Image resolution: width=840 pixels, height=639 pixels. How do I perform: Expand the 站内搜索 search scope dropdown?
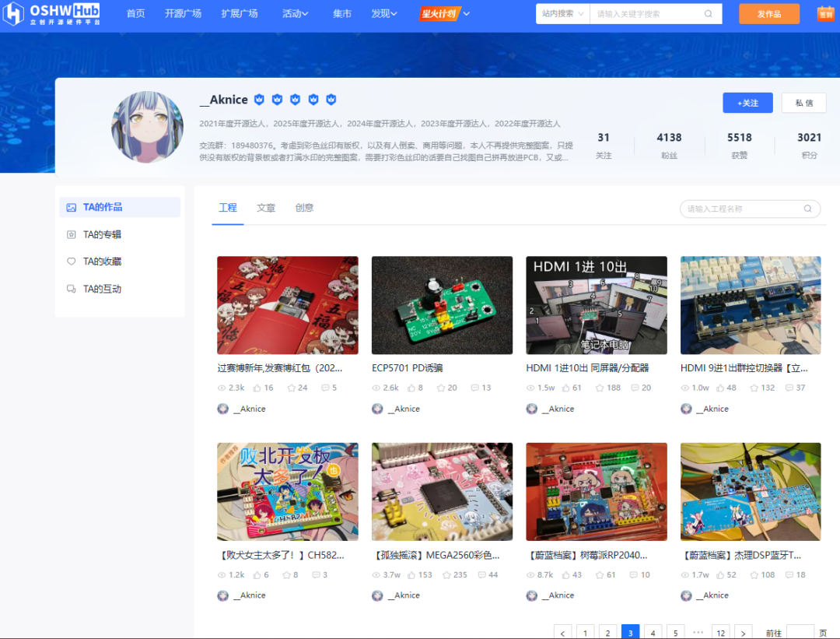(x=562, y=14)
